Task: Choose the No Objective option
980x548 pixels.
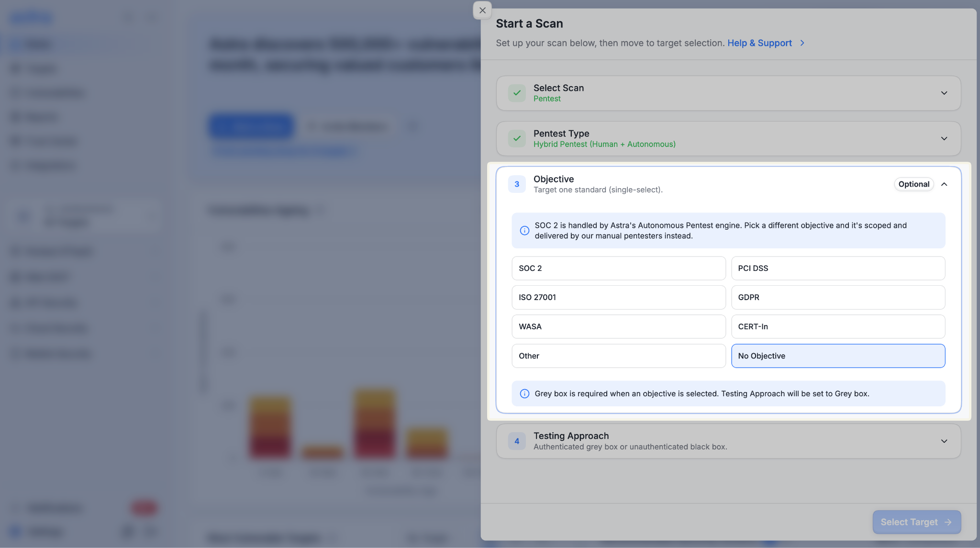Action: coord(838,356)
